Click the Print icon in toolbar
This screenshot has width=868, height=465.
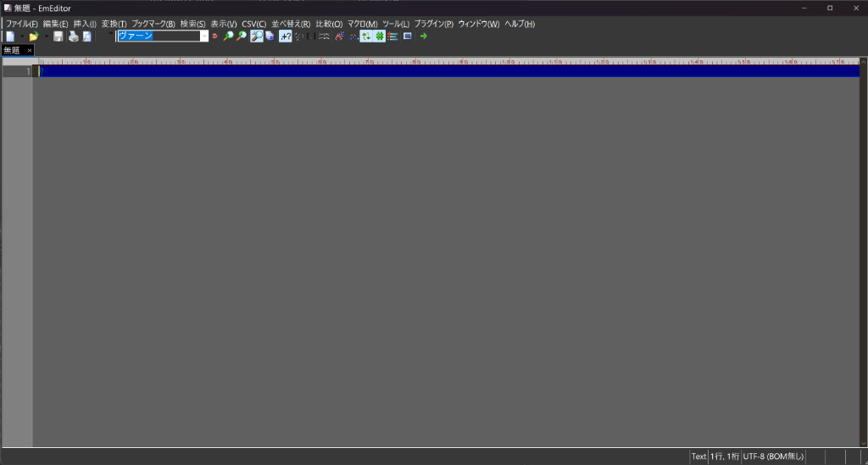(x=73, y=36)
